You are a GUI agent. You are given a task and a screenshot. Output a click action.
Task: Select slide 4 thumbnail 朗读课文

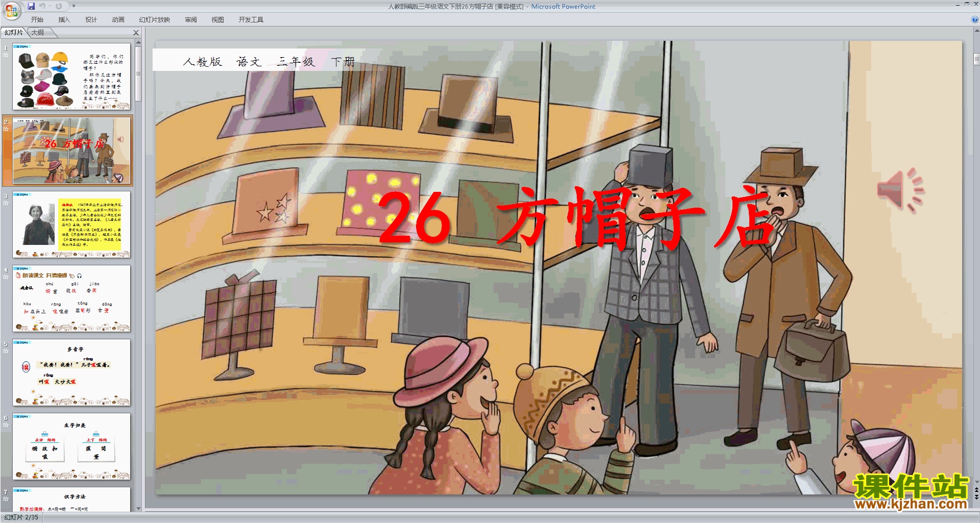pos(71,298)
